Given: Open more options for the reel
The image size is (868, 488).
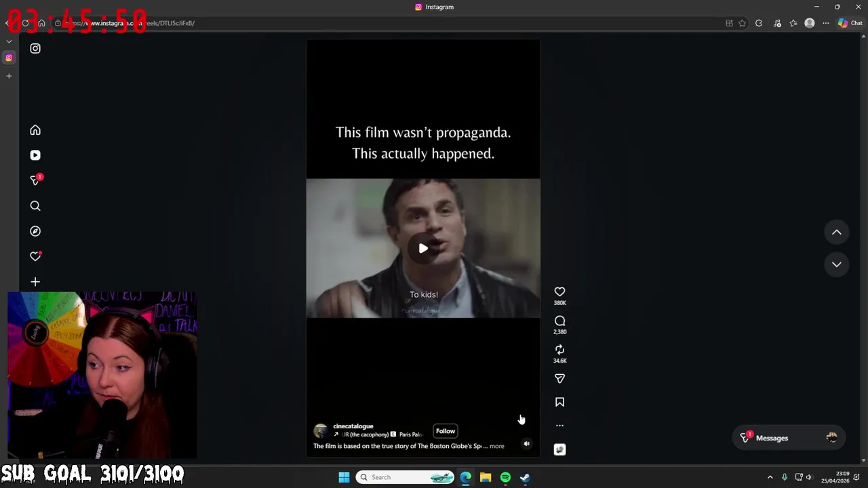Looking at the screenshot, I should coord(559,426).
